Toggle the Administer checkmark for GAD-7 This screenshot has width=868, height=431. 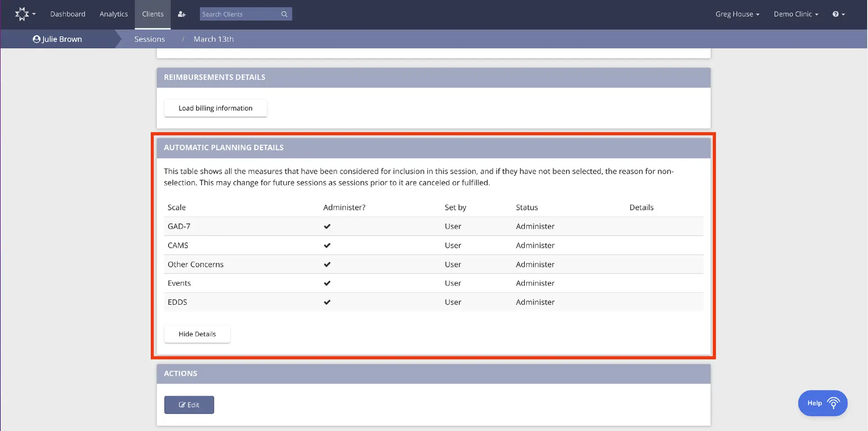click(x=327, y=226)
